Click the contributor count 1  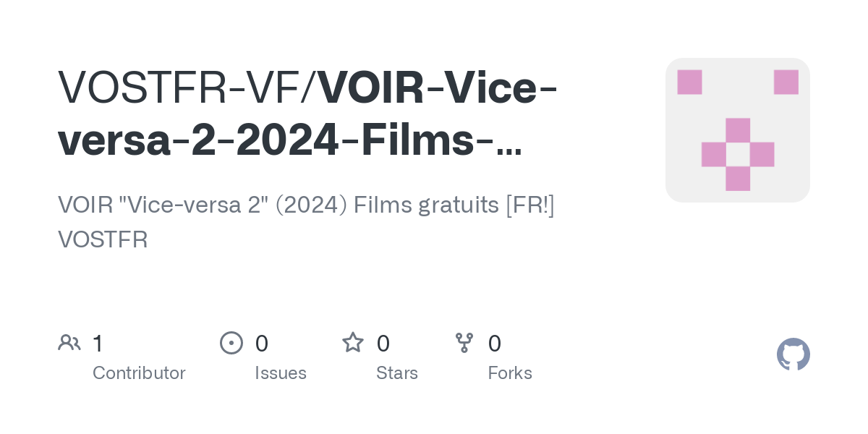coord(98,343)
